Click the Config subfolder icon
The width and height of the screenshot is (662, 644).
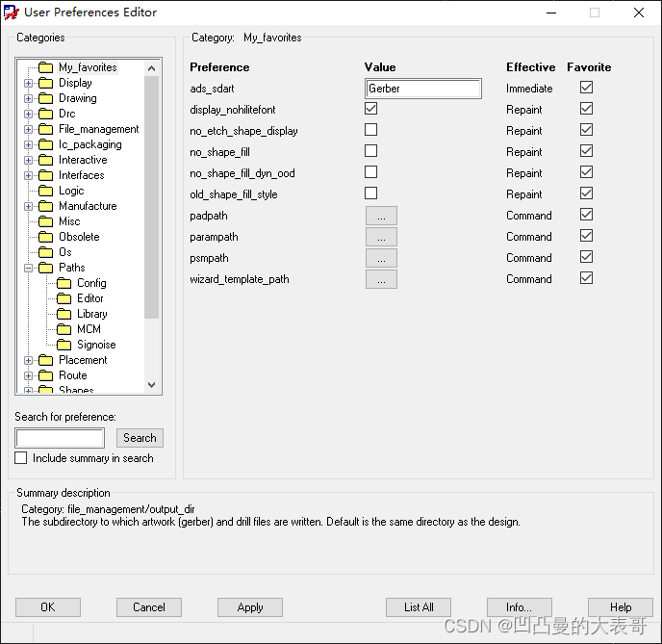(x=64, y=283)
